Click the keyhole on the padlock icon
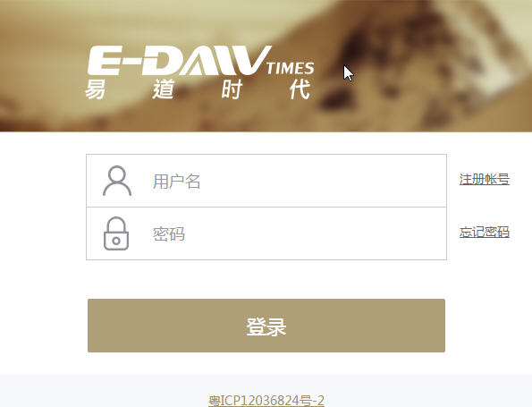The width and height of the screenshot is (532, 407). pyautogui.click(x=116, y=241)
